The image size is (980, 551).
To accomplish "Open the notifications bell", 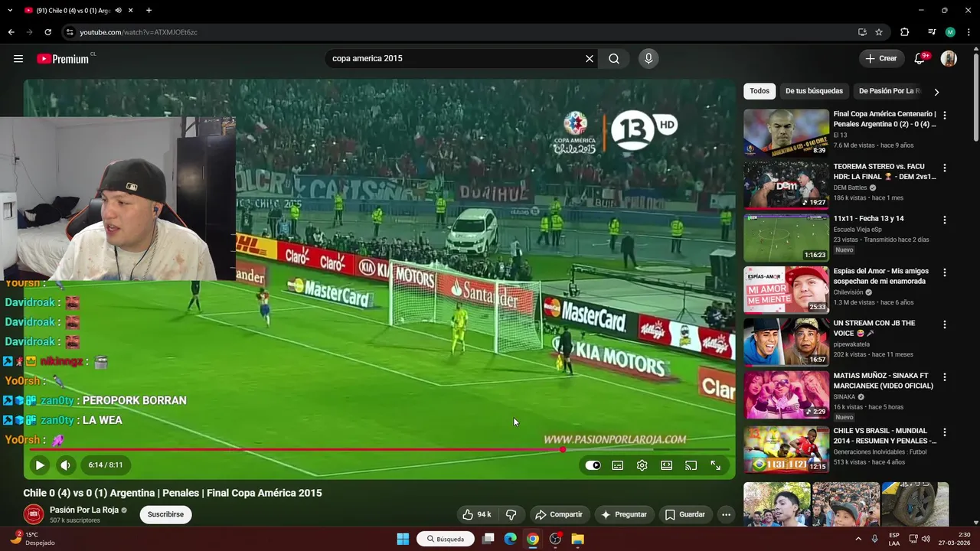I will tap(920, 58).
